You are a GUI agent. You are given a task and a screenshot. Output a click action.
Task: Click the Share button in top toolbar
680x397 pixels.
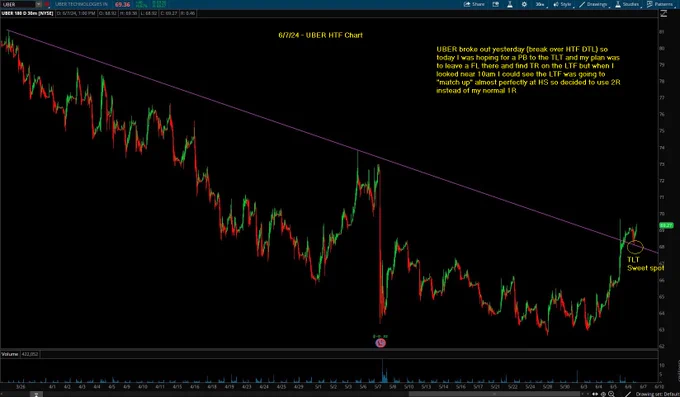[x=474, y=4]
